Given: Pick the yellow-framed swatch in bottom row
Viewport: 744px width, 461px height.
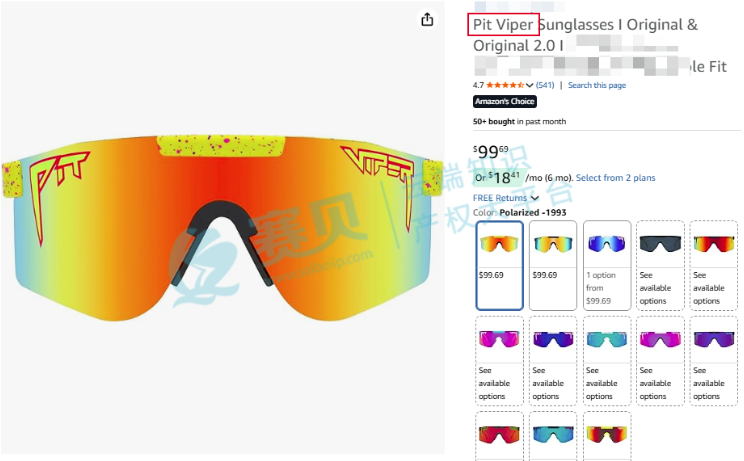Looking at the screenshot, I should coord(606,436).
